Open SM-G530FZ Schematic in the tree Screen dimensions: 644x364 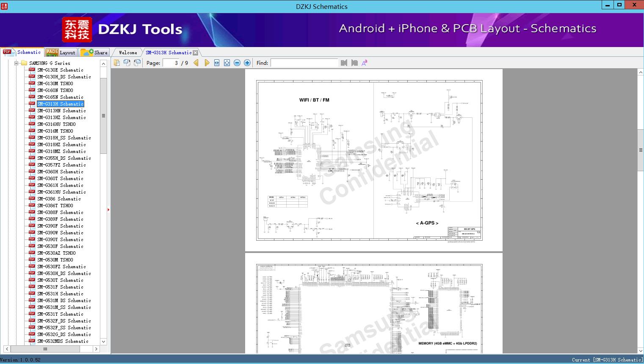(x=61, y=267)
